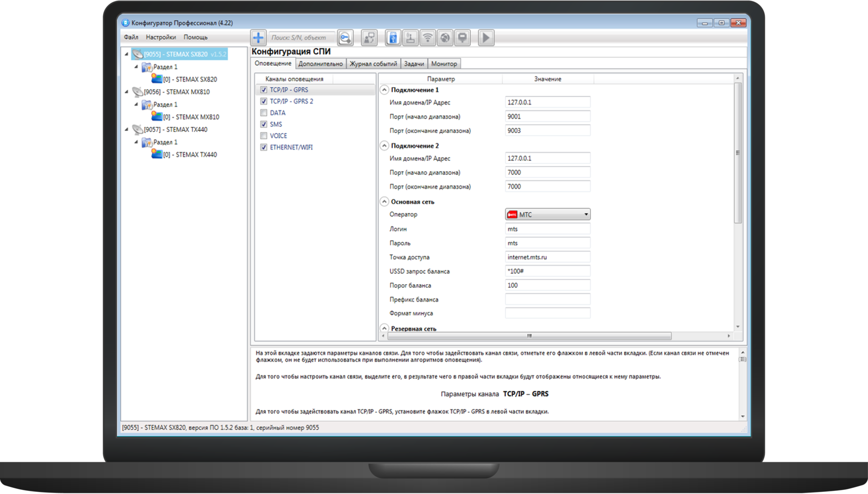Collapse the Основная сеть parameter group
This screenshot has width=868, height=494.
[384, 202]
